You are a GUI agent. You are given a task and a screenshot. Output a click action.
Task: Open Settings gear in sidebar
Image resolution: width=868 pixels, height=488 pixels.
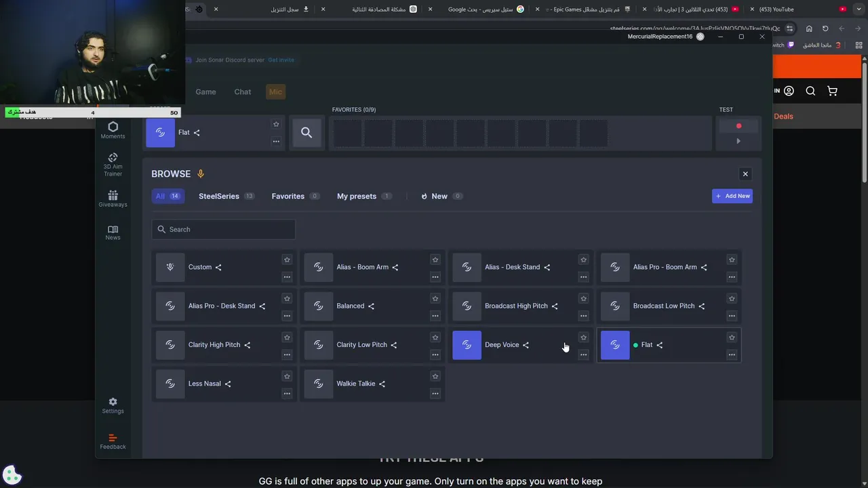(113, 405)
